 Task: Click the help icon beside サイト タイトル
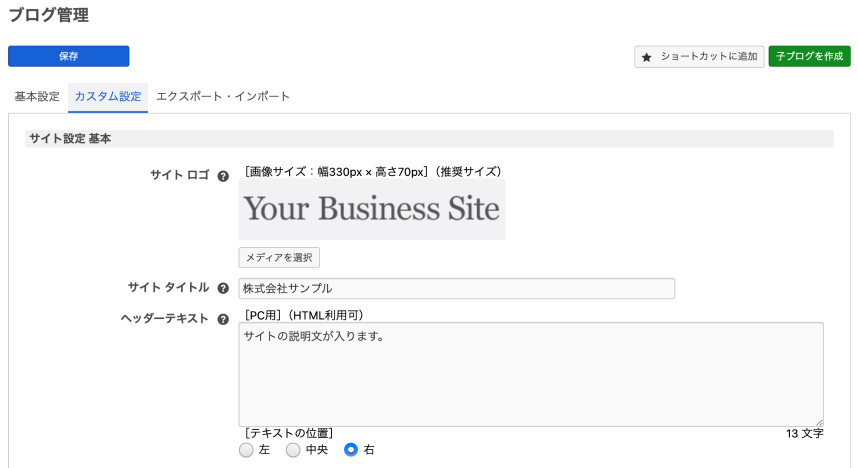point(223,288)
